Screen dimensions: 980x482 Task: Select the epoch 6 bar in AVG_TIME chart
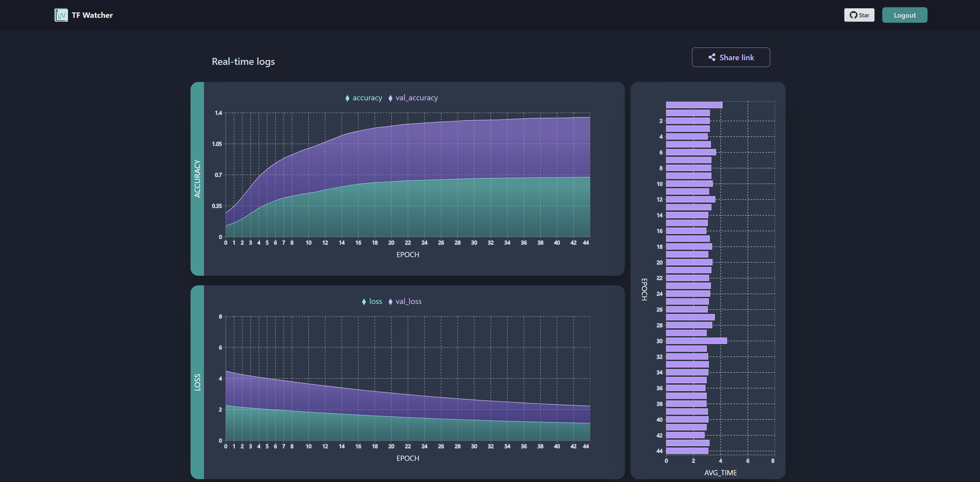[691, 152]
